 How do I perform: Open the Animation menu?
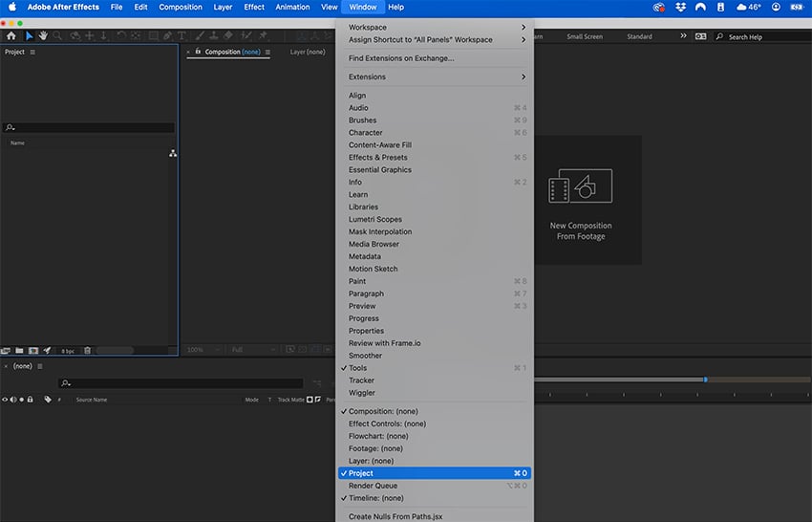(x=292, y=8)
